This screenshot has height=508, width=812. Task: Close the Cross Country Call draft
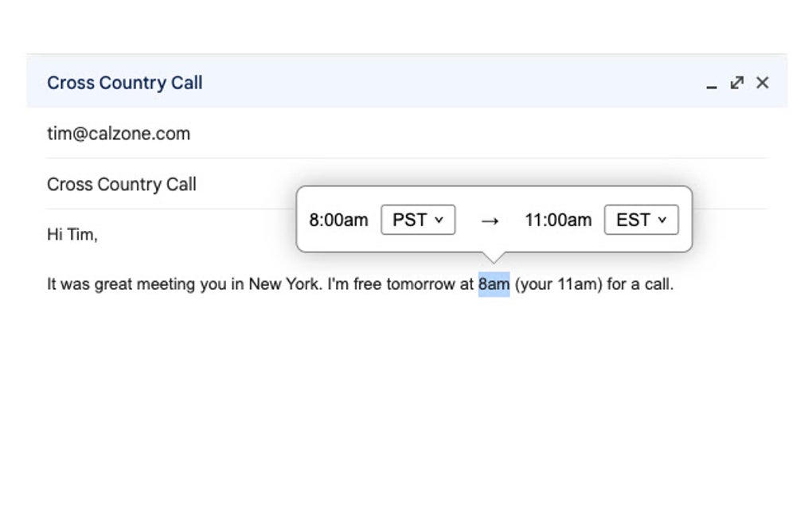(763, 83)
